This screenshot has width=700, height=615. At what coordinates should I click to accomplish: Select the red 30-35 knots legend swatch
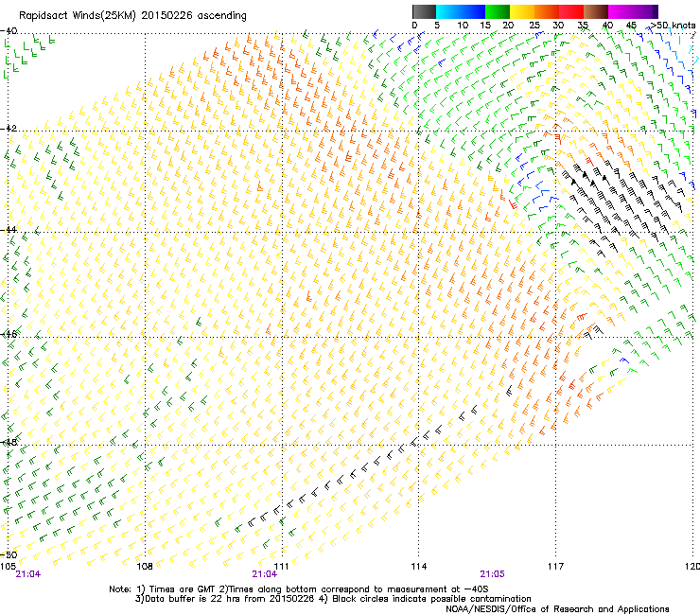click(x=571, y=11)
